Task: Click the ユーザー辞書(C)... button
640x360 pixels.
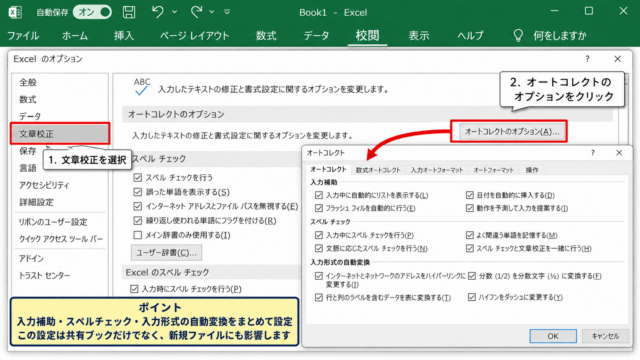Action: pyautogui.click(x=166, y=253)
